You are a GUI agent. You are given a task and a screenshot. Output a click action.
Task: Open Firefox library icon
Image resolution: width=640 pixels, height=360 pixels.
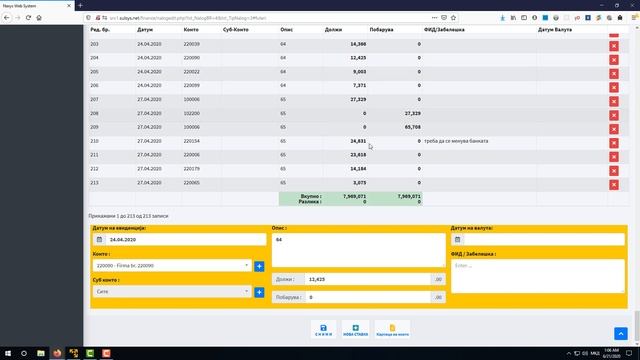(513, 18)
